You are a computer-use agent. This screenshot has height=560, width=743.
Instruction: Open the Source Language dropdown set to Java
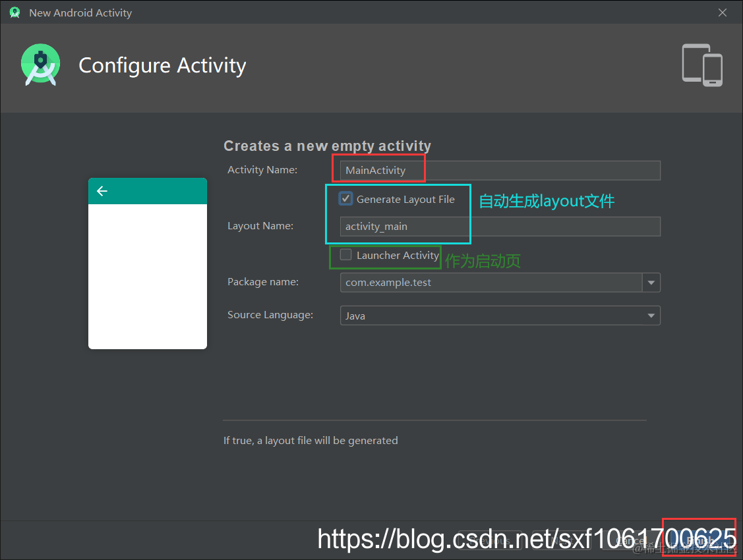500,316
